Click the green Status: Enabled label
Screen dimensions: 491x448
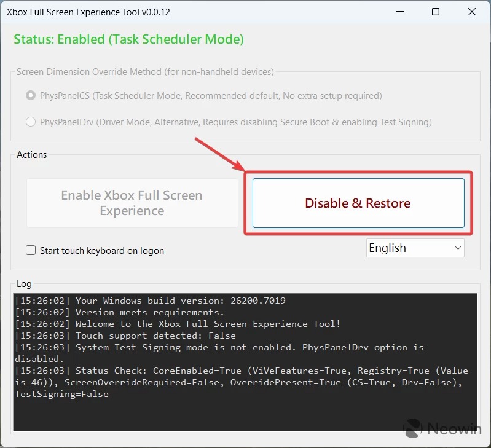pyautogui.click(x=128, y=39)
